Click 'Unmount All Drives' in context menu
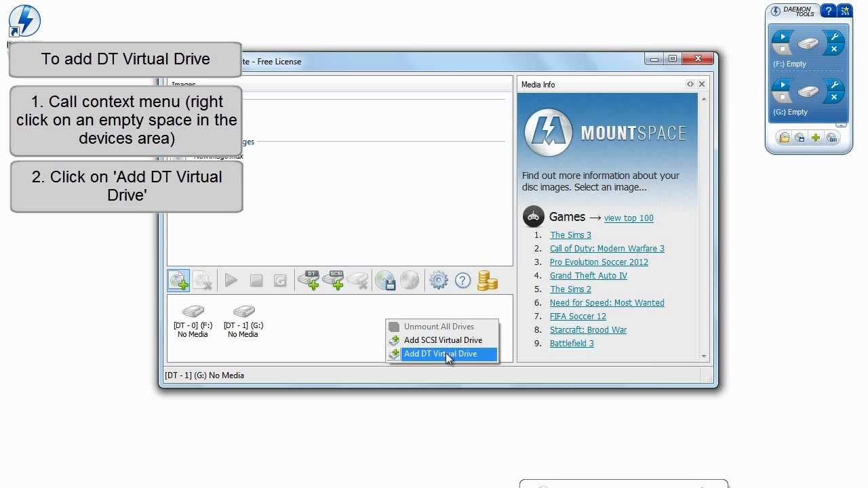Image resolution: width=868 pixels, height=488 pixels. (442, 327)
